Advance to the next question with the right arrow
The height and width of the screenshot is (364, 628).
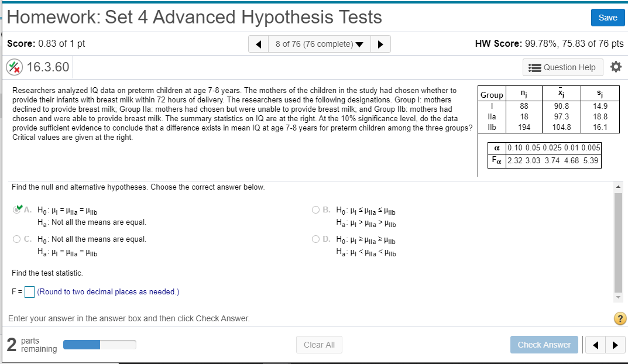[381, 43]
